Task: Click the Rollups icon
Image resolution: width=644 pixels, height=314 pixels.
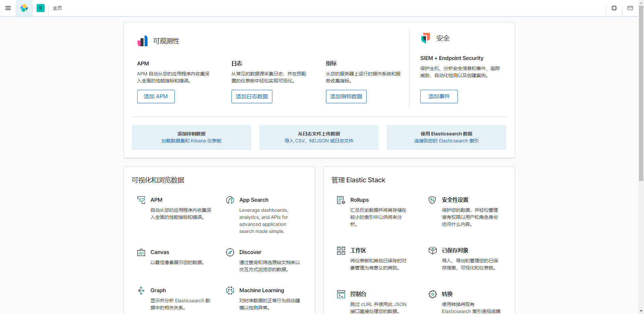Action: [341, 200]
